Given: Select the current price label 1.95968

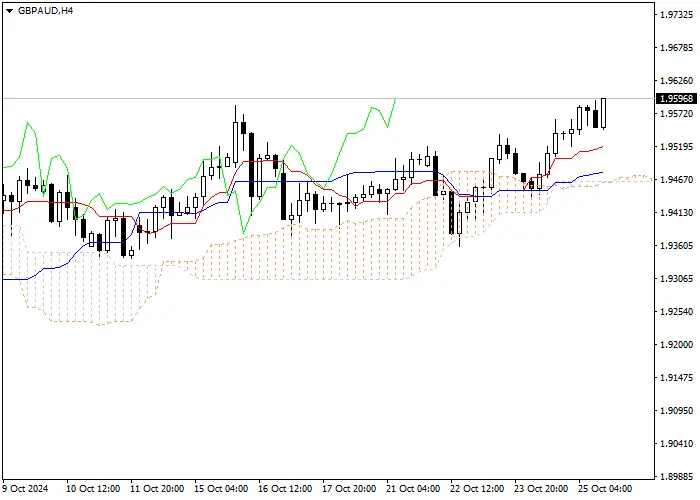Looking at the screenshot, I should pyautogui.click(x=676, y=99).
